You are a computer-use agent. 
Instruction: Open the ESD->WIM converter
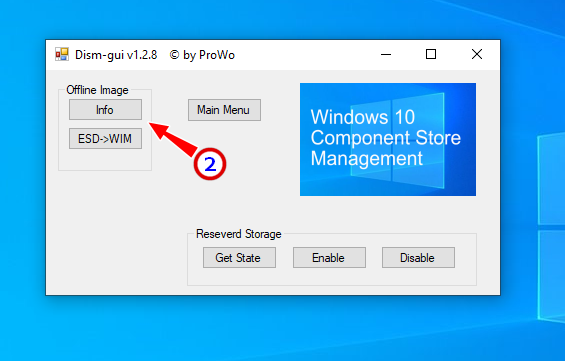(x=105, y=138)
